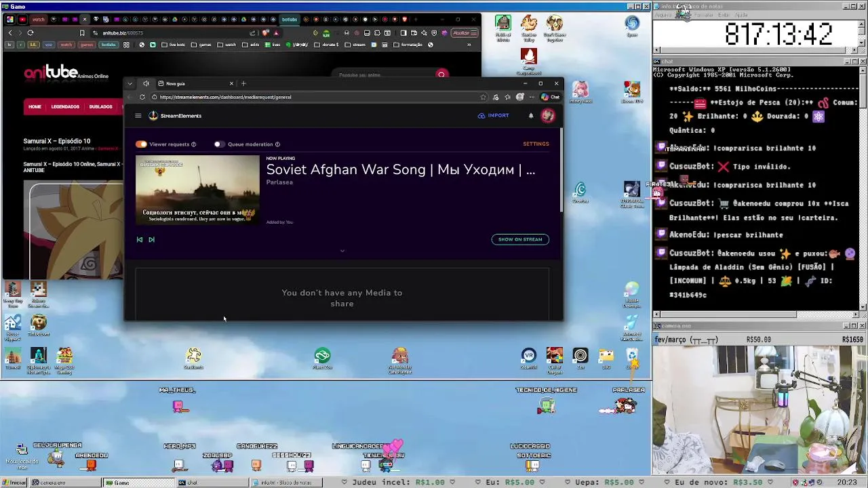This screenshot has width=868, height=488.
Task: Switch to chat in taskbar
Action: pyautogui.click(x=212, y=483)
